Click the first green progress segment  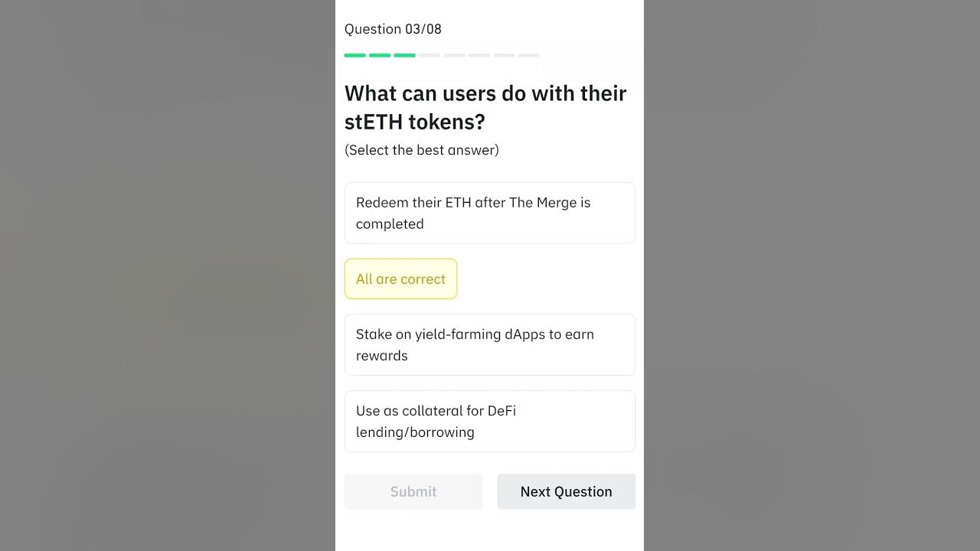355,55
